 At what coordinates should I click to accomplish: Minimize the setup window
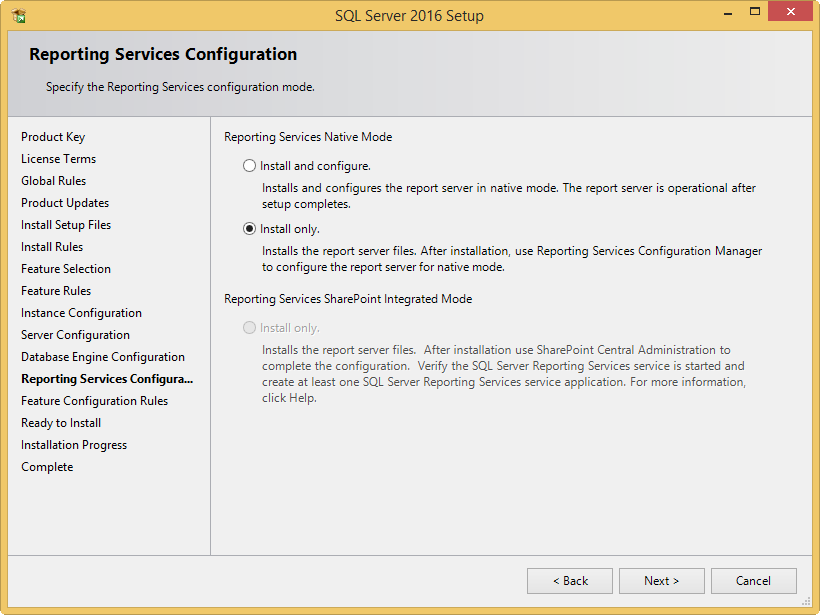pyautogui.click(x=727, y=12)
